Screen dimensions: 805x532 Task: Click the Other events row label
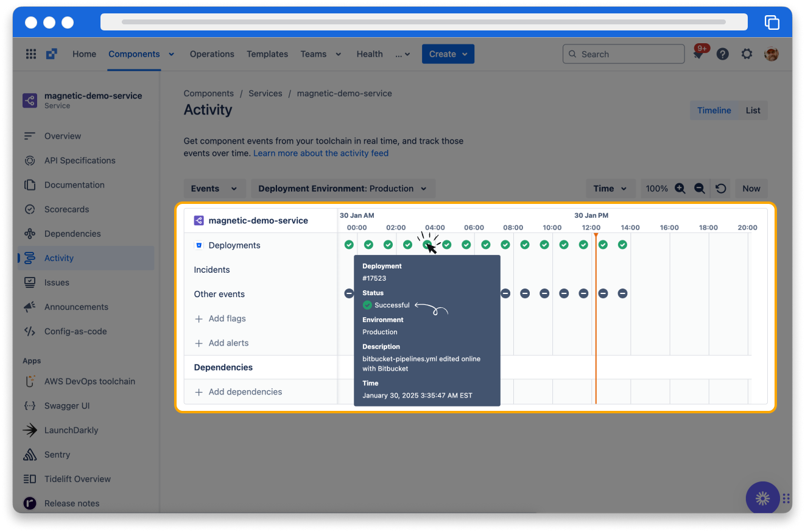tap(219, 294)
